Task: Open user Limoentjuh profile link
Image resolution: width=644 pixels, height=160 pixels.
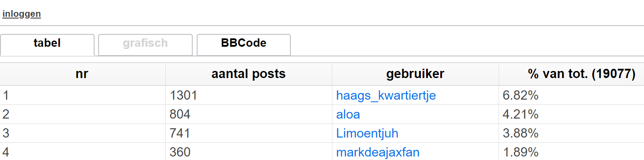Action: [367, 133]
